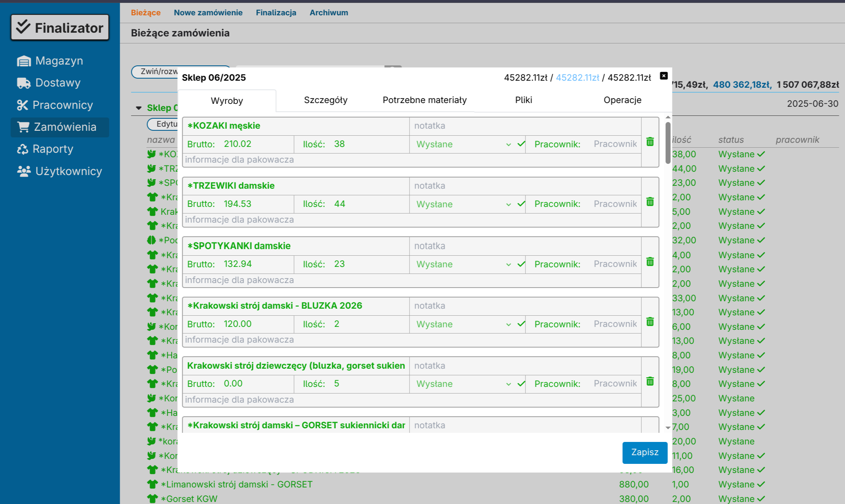The width and height of the screenshot is (845, 504).
Task: Close the Sklep 06/2025 dialog
Action: [664, 76]
